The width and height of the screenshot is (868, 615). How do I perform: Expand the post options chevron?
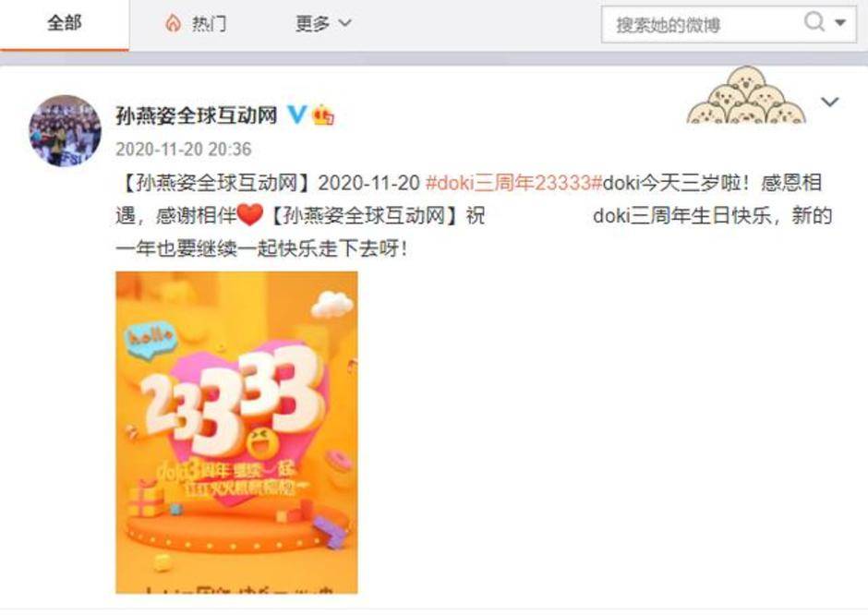click(x=830, y=102)
